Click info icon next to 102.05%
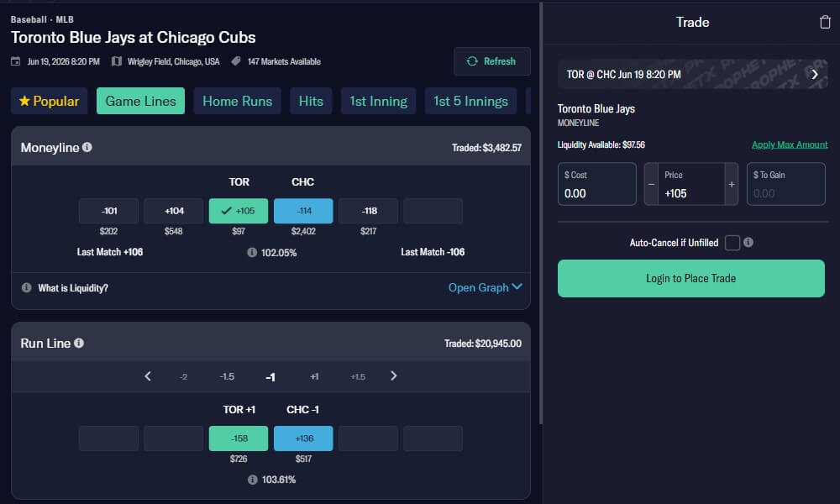This screenshot has width=840, height=504. [252, 252]
